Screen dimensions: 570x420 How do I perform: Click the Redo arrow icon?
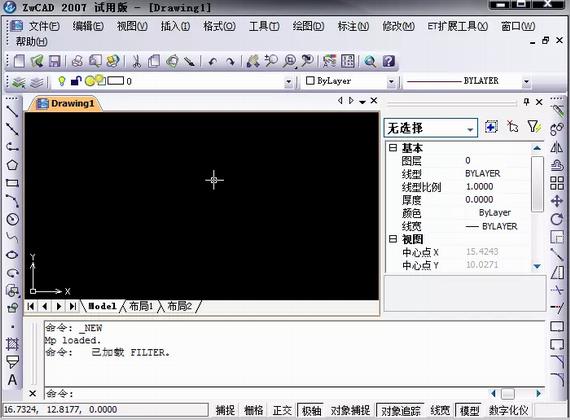click(230, 62)
